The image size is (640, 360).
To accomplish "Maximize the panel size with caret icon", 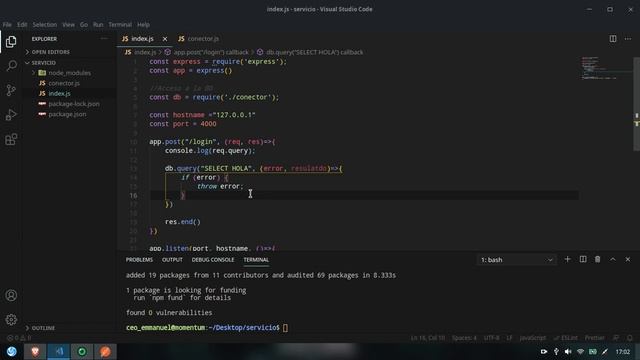I will 613,260.
